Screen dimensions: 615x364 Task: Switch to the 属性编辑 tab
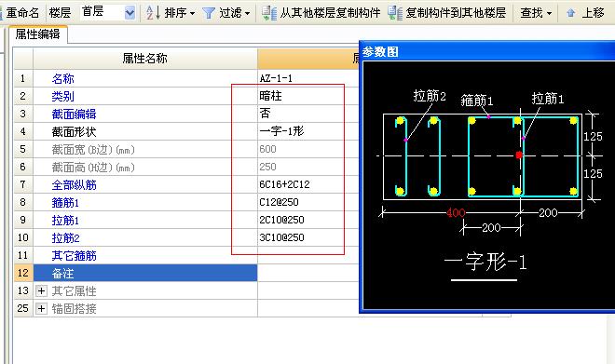[37, 34]
